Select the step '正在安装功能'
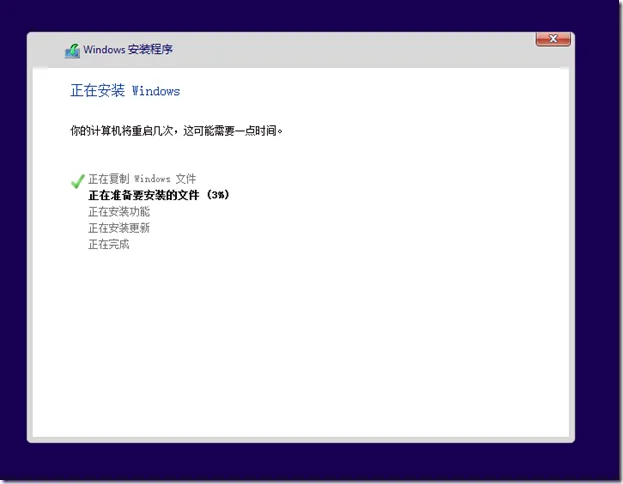The image size is (623, 484). pos(119,211)
